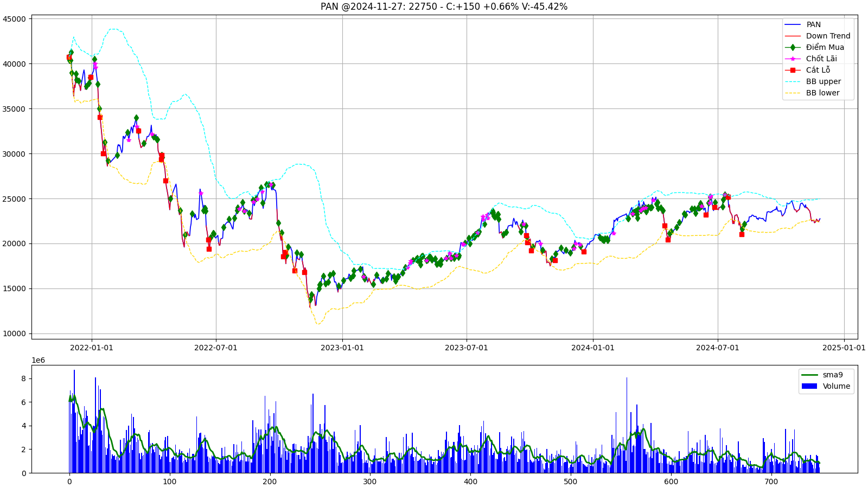Click the 45000 price axis label
The image size is (868, 488).
(x=14, y=19)
